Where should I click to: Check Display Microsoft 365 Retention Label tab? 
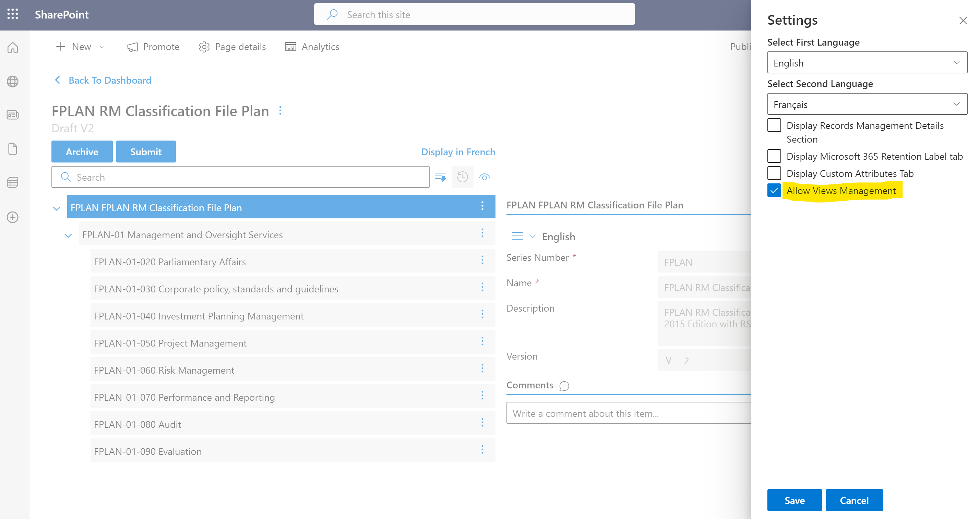pos(774,156)
